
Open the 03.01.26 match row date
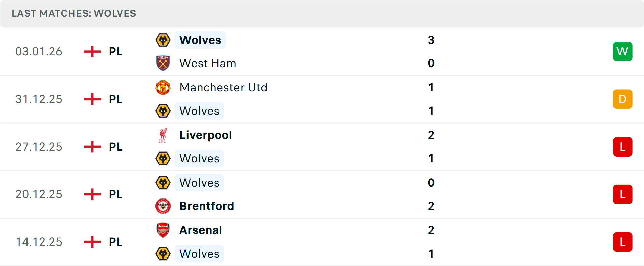point(39,51)
